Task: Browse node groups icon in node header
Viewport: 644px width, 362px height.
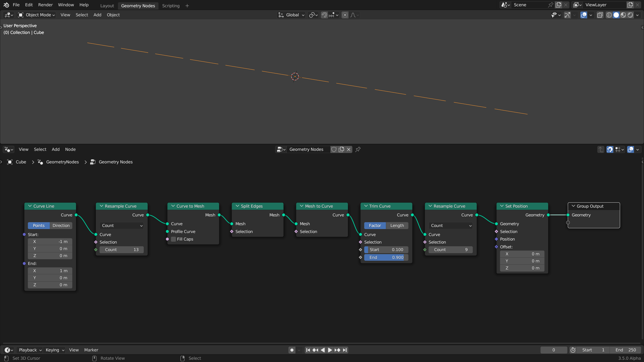Action: point(281,150)
